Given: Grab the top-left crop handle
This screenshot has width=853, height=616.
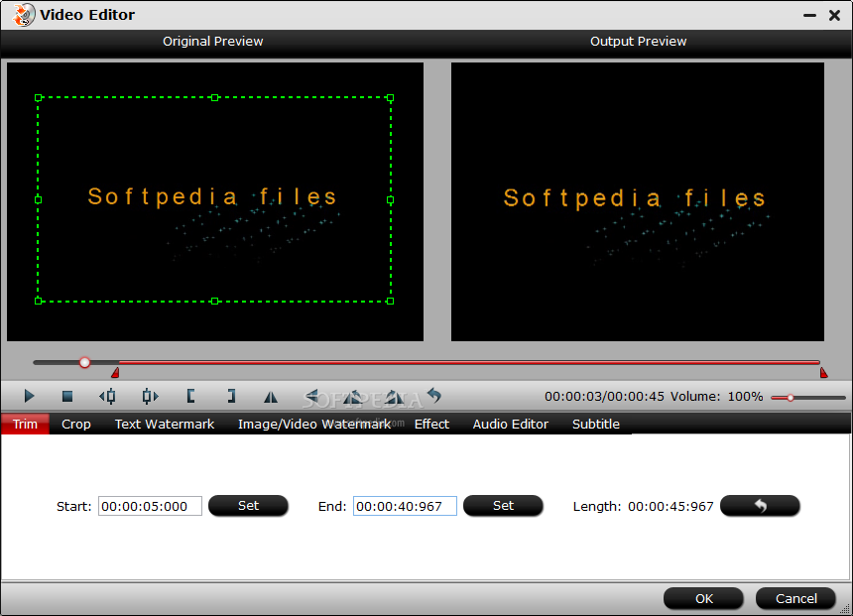Looking at the screenshot, I should point(38,98).
